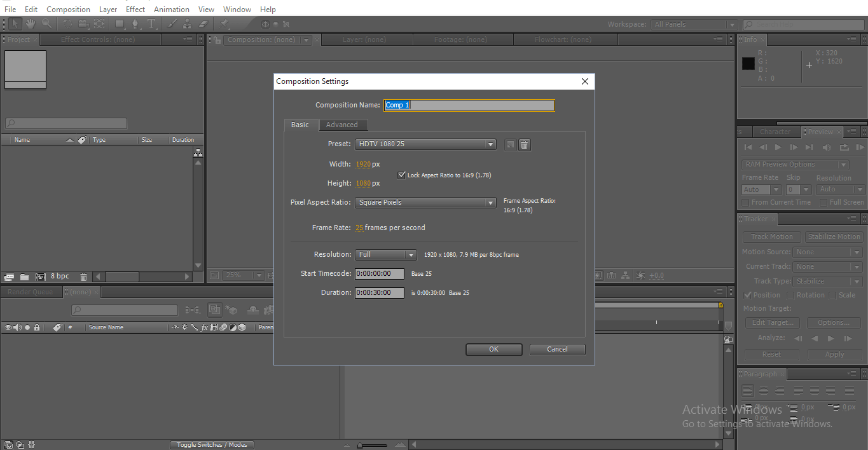Viewport: 868px width, 450px height.
Task: Select the Pen tool
Action: [135, 24]
